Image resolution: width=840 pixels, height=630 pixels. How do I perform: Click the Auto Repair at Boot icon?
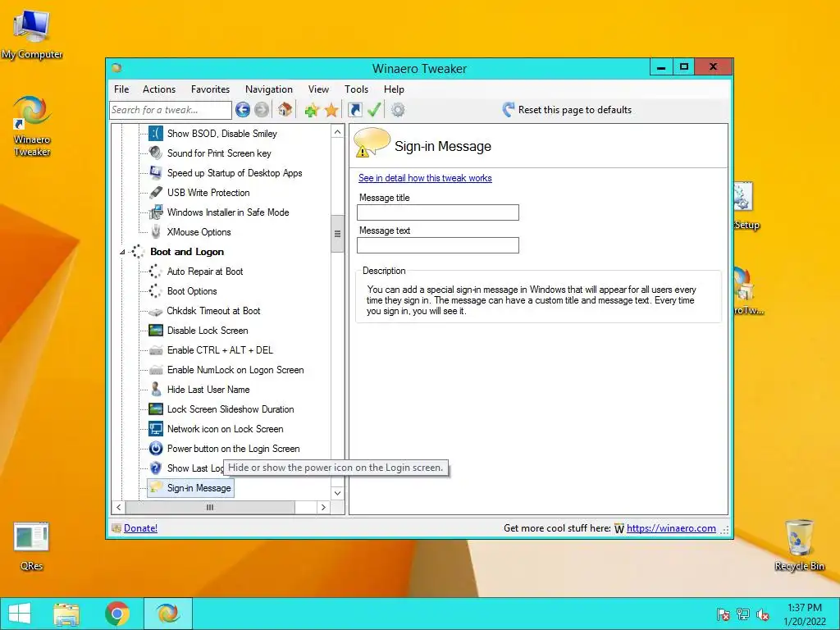click(155, 271)
